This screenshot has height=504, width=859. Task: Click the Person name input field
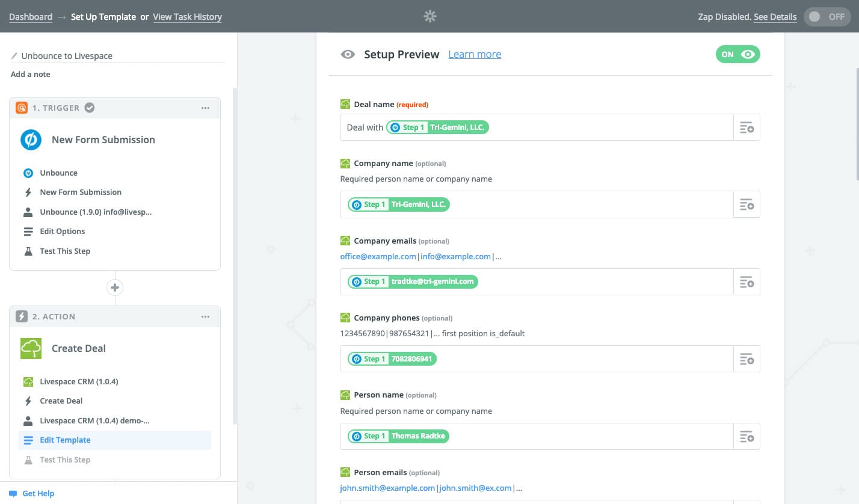(537, 436)
